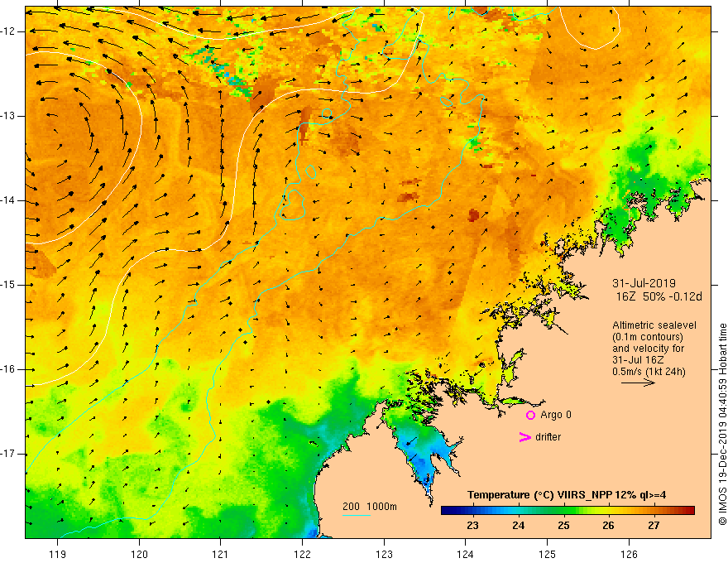
Task: Click longitude axis label 120
Action: pos(139,554)
